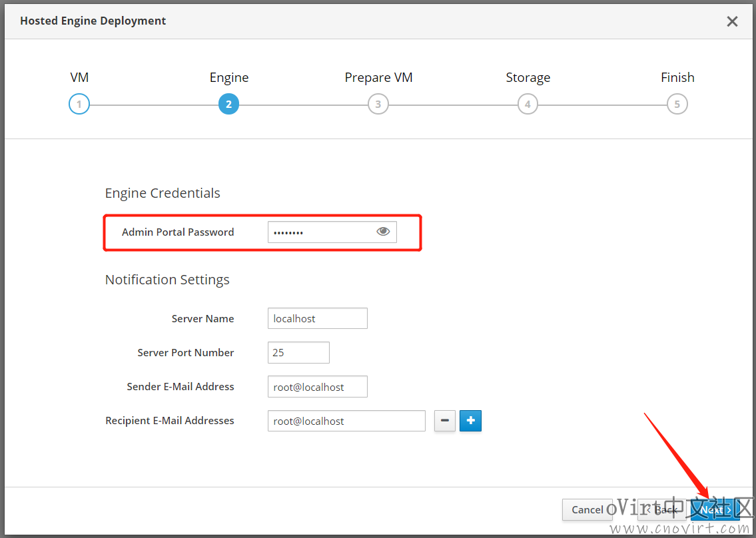756x538 pixels.
Task: Click the Recipient E-Mail Addresses label
Action: coord(170,420)
